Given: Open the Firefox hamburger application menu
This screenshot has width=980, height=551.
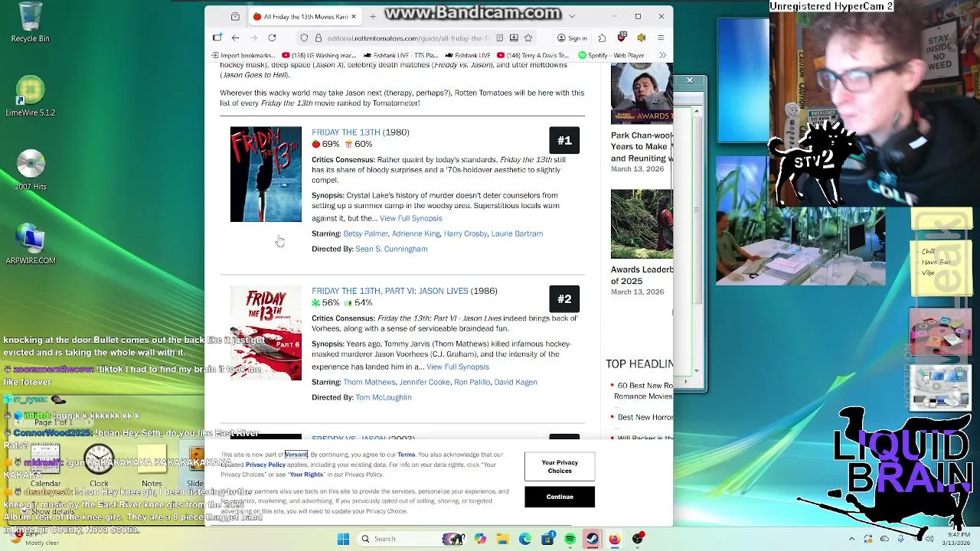Looking at the screenshot, I should (x=661, y=37).
